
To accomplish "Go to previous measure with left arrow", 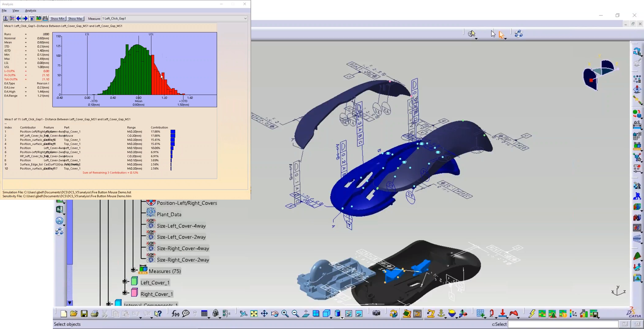I will click(19, 18).
